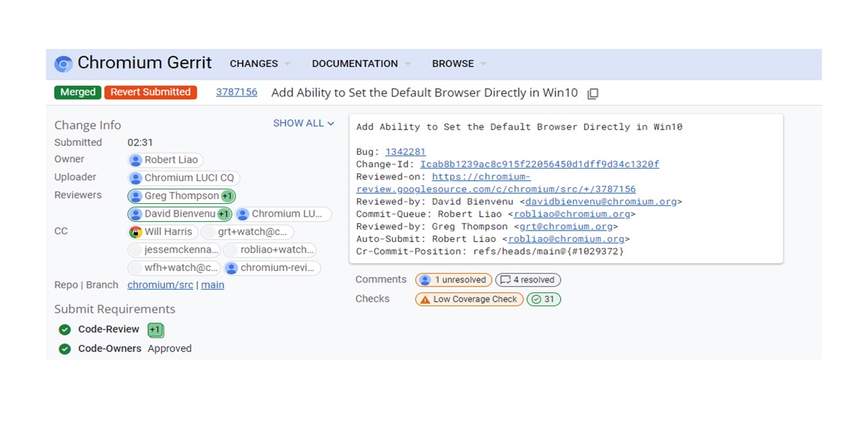868x425 pixels.
Task: Open the DOCUMENTATION menu
Action: pos(355,64)
